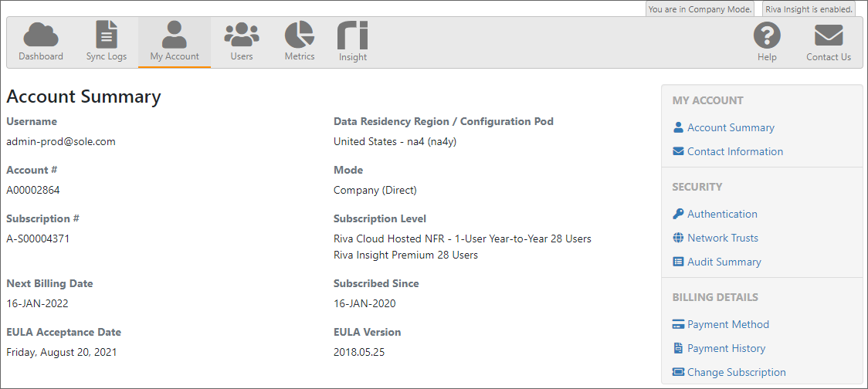Select the My Account person icon
868x389 pixels.
point(175,35)
